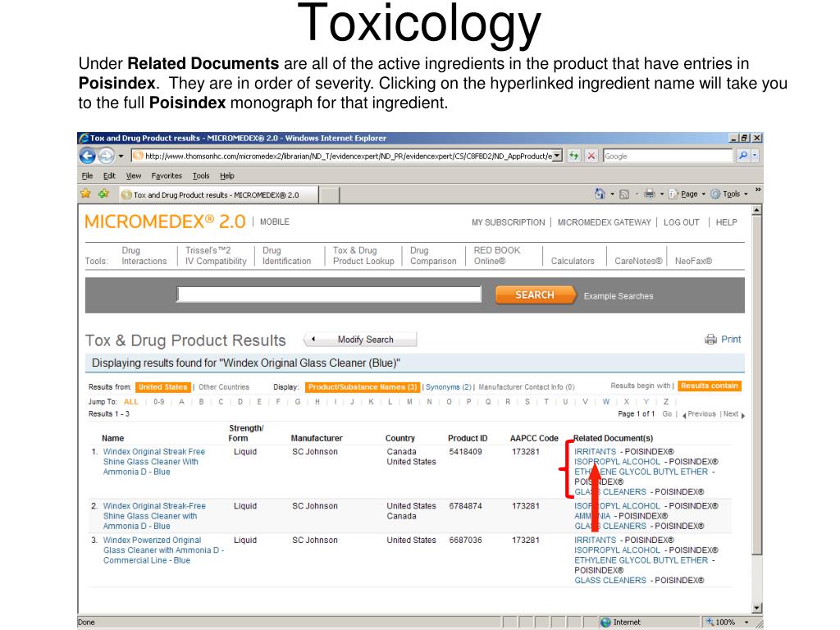The width and height of the screenshot is (840, 630).
Task: Open the Favorites menu
Action: point(167,176)
